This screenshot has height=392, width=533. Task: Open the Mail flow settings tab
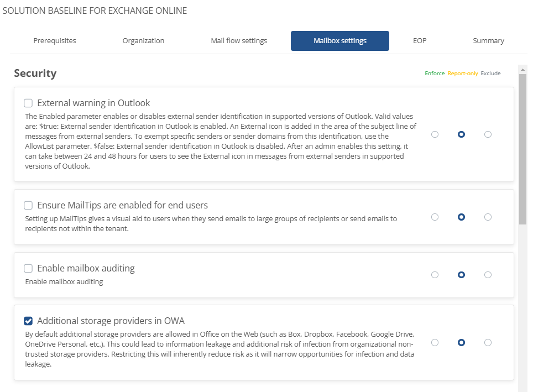pos(239,40)
